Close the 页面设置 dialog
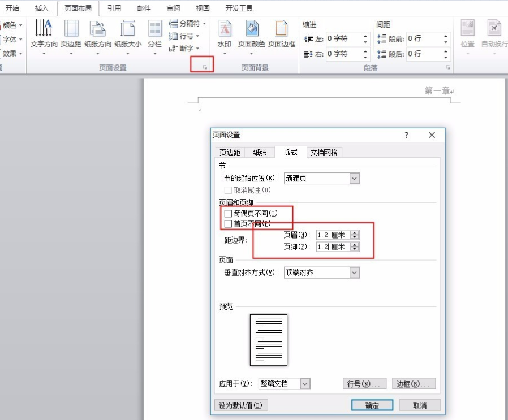This screenshot has width=508, height=420. point(432,135)
